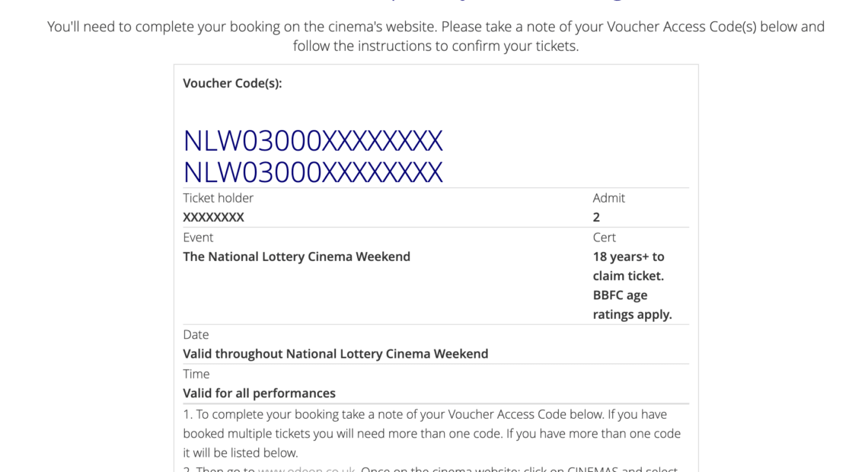Click the admit value 2
This screenshot has height=472, width=868.
coord(596,217)
